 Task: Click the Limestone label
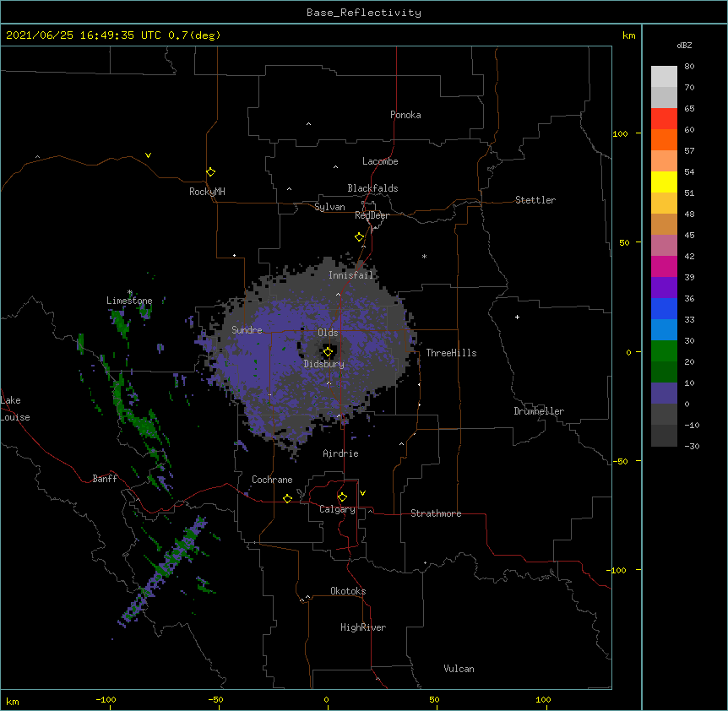point(129,301)
